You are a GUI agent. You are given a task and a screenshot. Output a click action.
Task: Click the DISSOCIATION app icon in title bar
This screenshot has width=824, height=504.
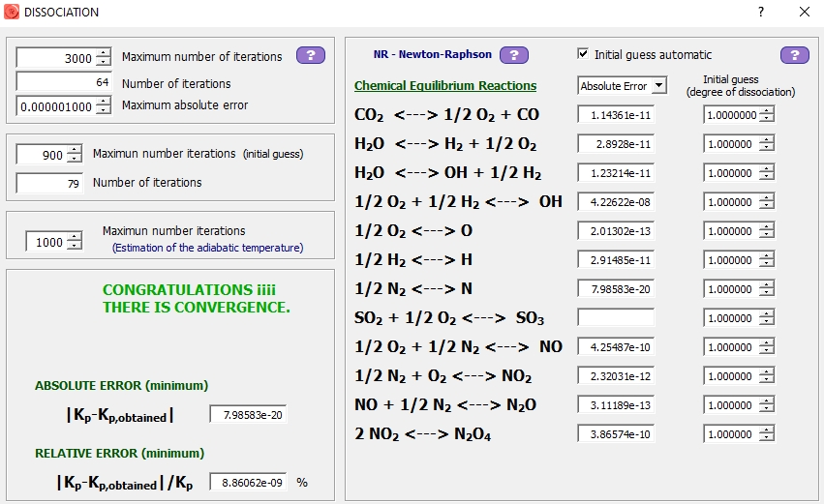12,12
